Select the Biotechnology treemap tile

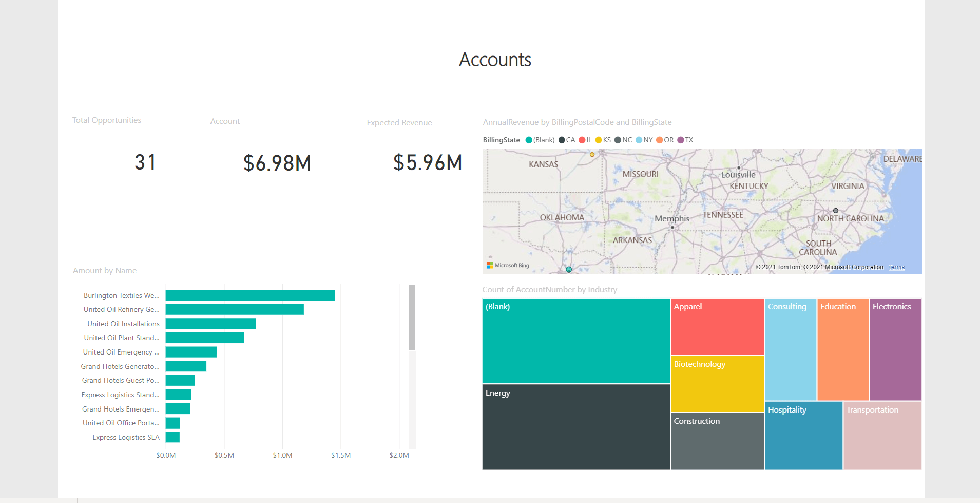[x=717, y=384]
